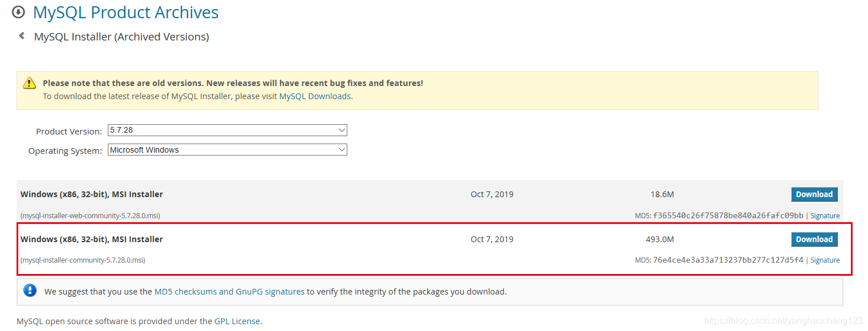This screenshot has height=331, width=868.
Task: Open Signature link for the 76e4ce4e MD5 row
Action: 825,260
